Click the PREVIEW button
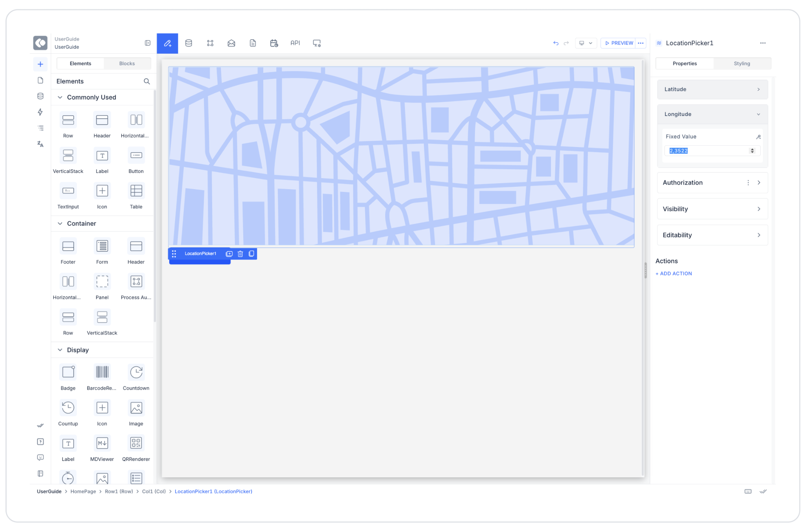This screenshot has width=806, height=532. click(619, 43)
